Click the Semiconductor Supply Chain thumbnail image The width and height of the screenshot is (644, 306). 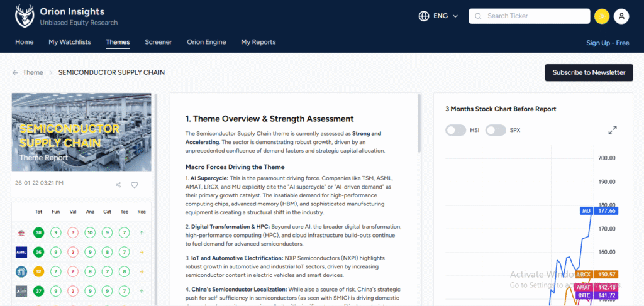[x=81, y=132]
